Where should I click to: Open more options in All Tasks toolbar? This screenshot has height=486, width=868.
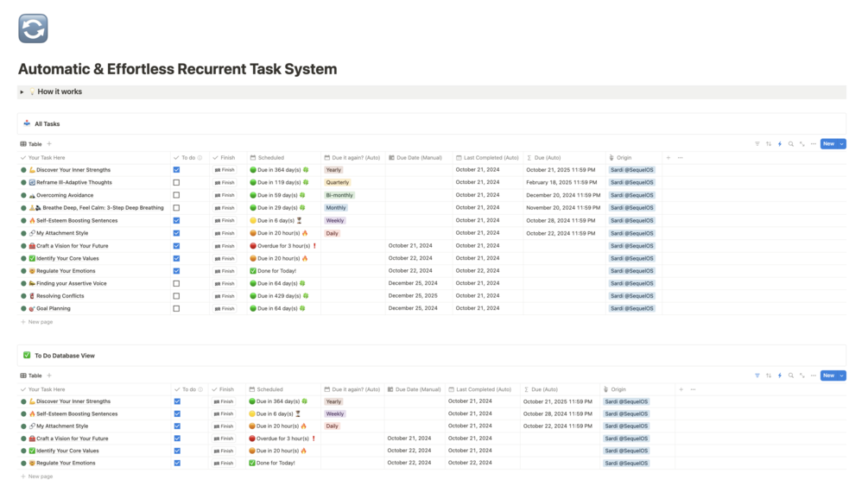pos(814,144)
